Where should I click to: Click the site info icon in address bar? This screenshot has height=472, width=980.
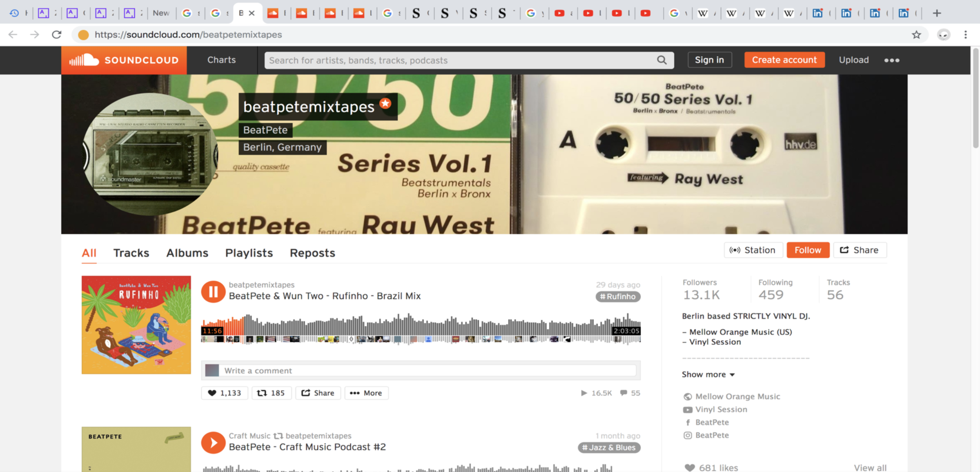click(x=83, y=35)
